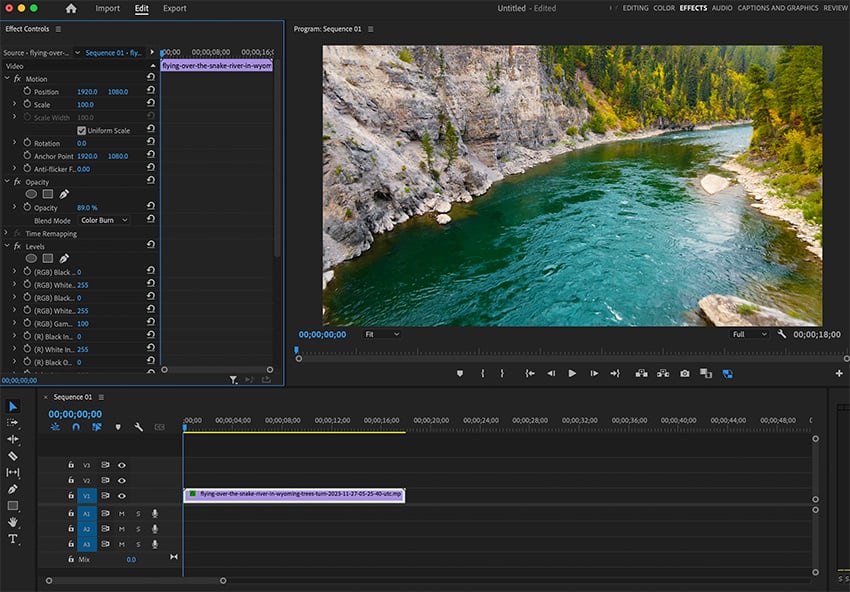Switch to the Import tab
Screen dimensions: 850x592
point(107,8)
